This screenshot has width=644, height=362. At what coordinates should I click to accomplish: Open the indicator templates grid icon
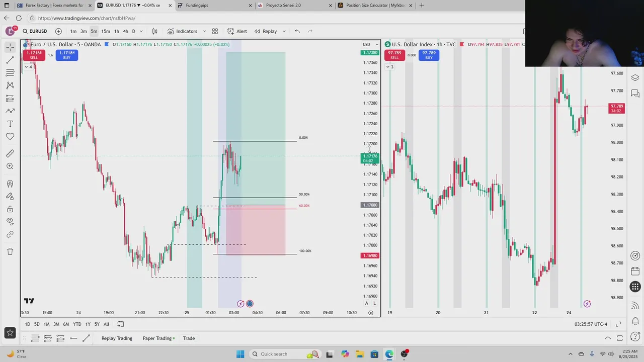(215, 31)
